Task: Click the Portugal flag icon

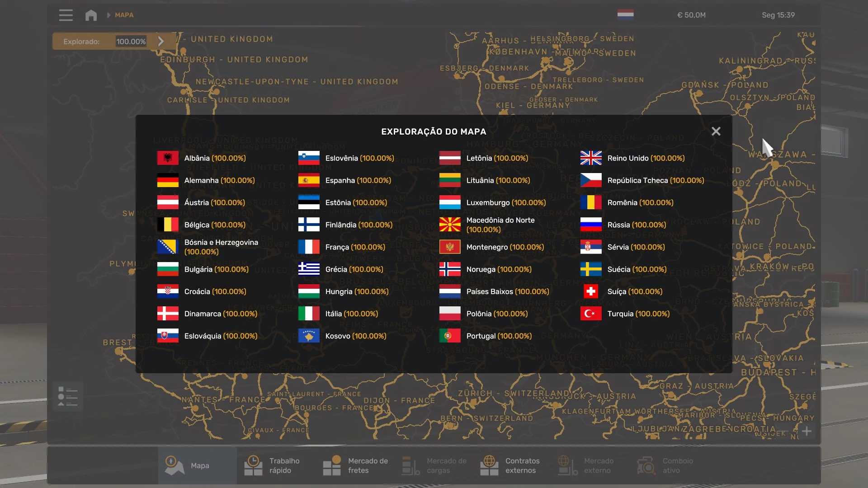Action: pyautogui.click(x=450, y=336)
